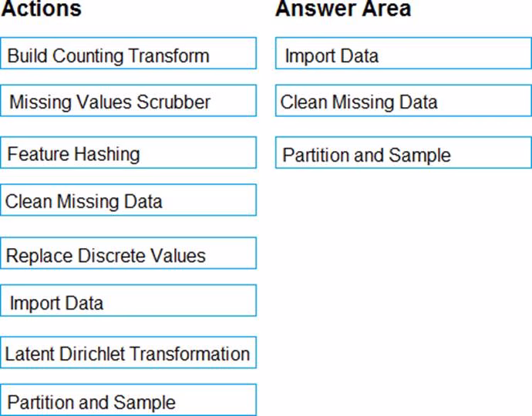Click the Actions heading

point(42,10)
